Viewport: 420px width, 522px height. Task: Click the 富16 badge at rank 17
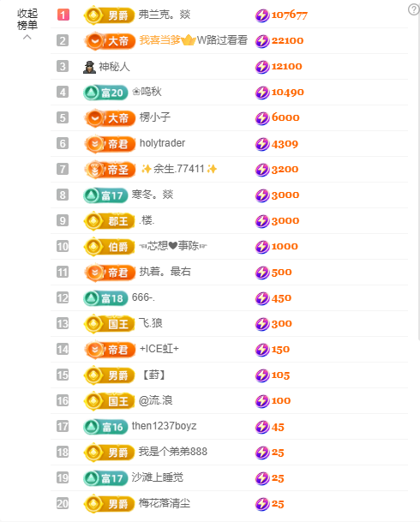[x=105, y=427]
